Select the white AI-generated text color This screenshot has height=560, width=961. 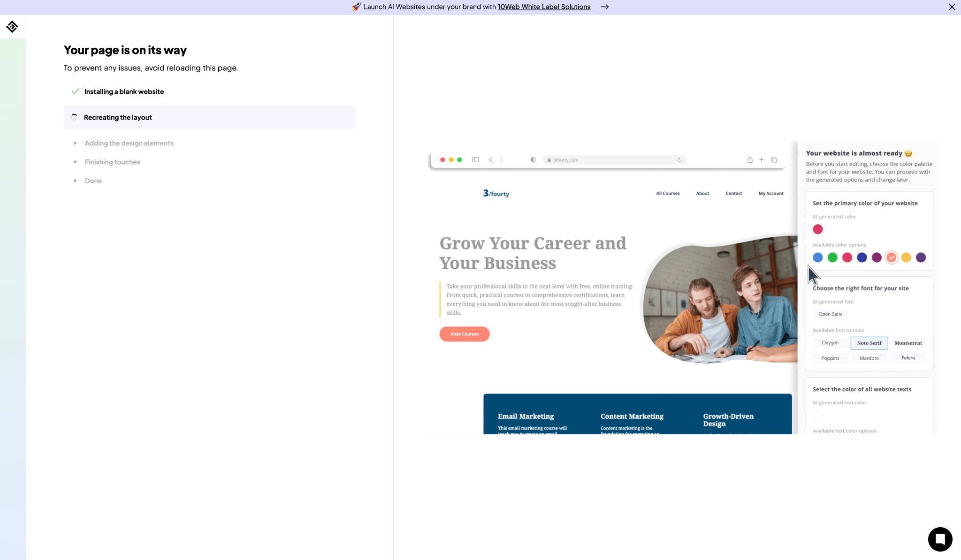[818, 416]
